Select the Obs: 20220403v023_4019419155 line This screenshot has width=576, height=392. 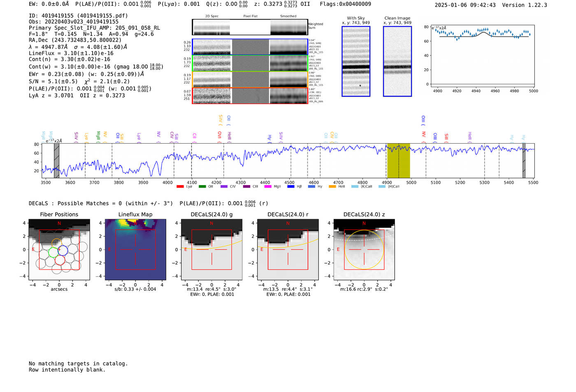click(74, 22)
